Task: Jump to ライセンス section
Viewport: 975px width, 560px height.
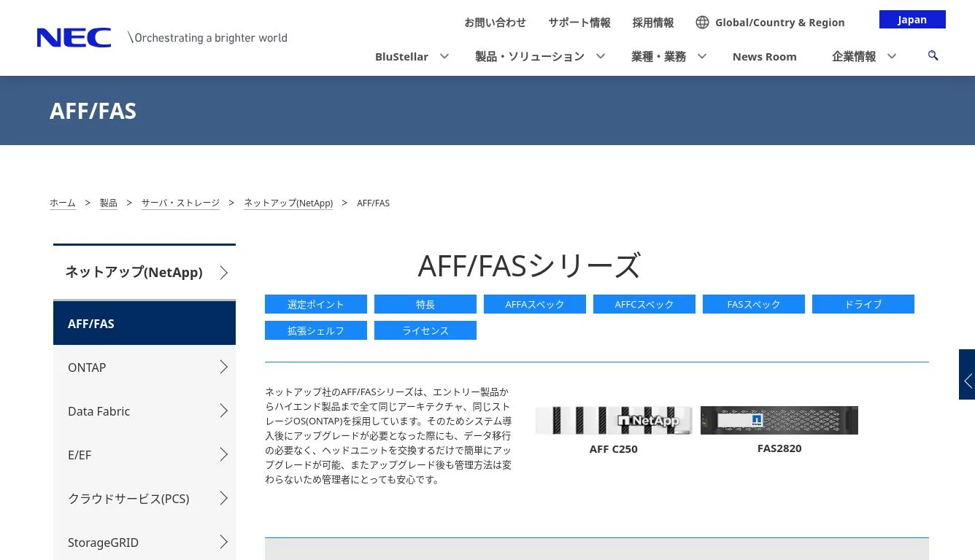Action: click(x=425, y=330)
